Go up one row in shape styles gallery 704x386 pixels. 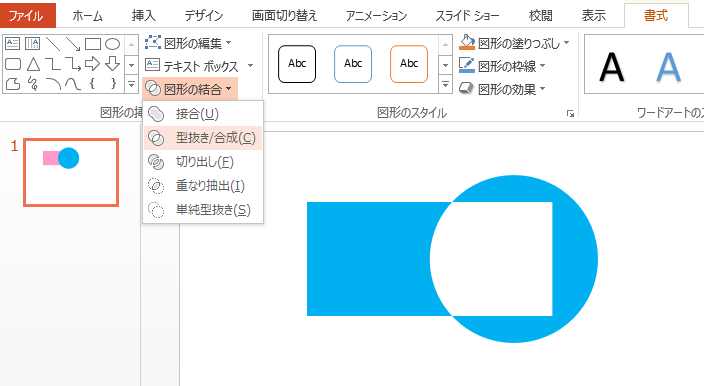(445, 44)
